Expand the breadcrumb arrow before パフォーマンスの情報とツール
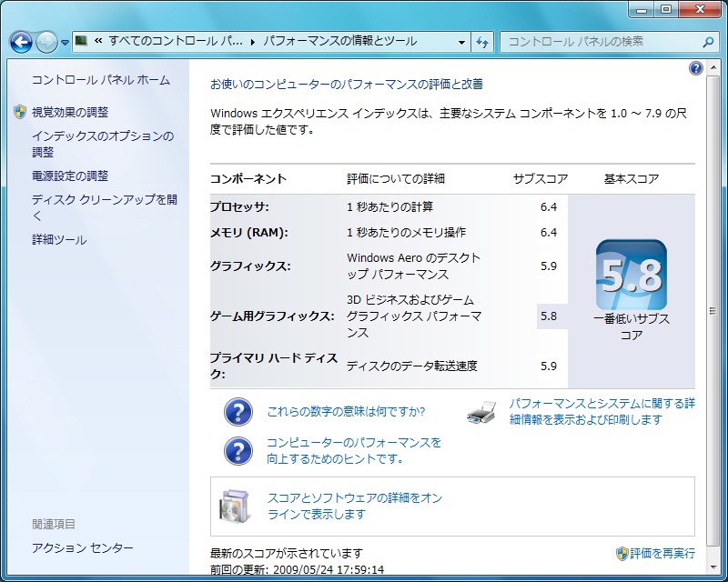 click(x=253, y=42)
